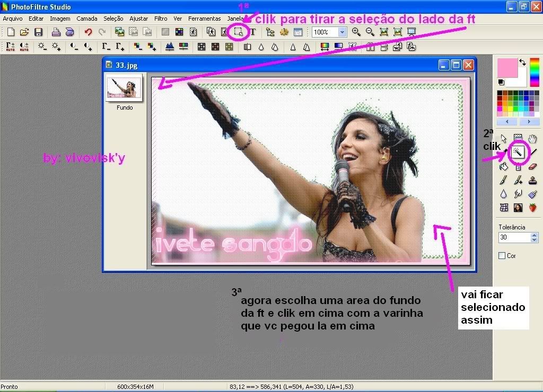
Task: Open the 100% zoom dropdown
Action: click(342, 32)
